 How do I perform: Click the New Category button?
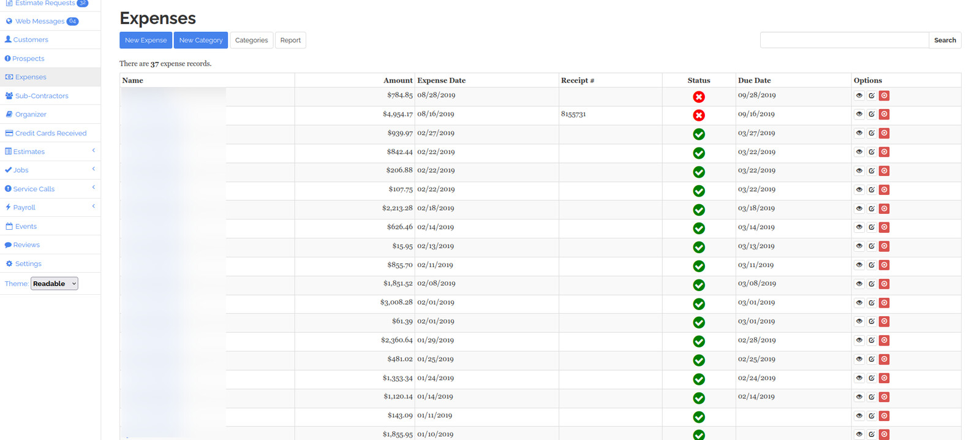(x=201, y=40)
